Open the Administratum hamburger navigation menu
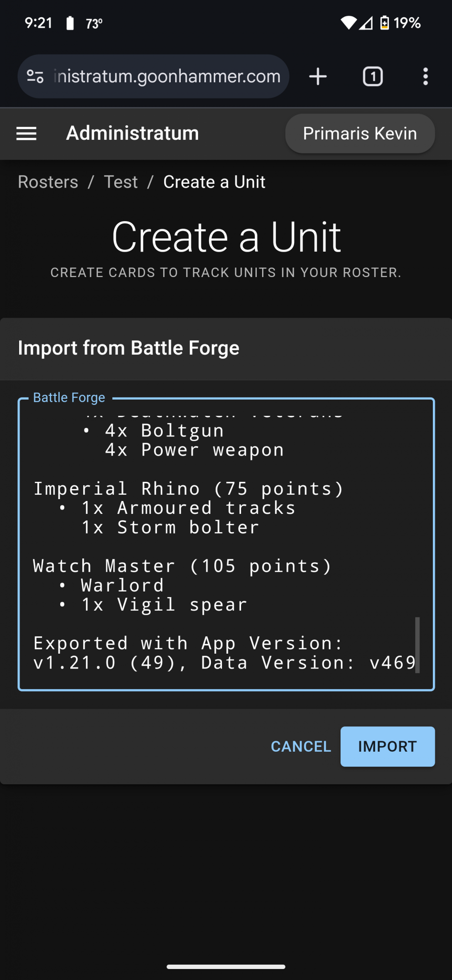452x980 pixels. coord(26,134)
